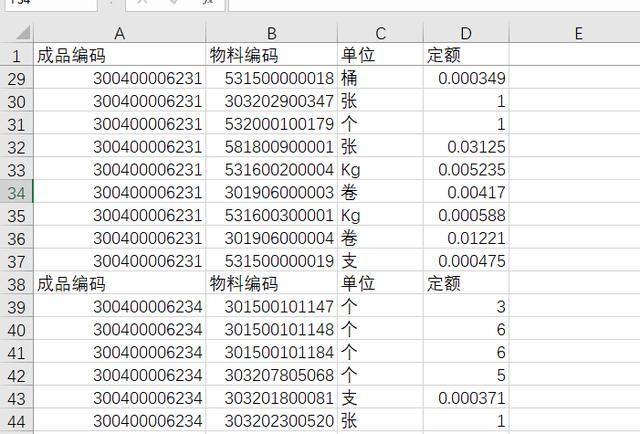
Task: Select cell with 303202300520
Action: [272, 421]
